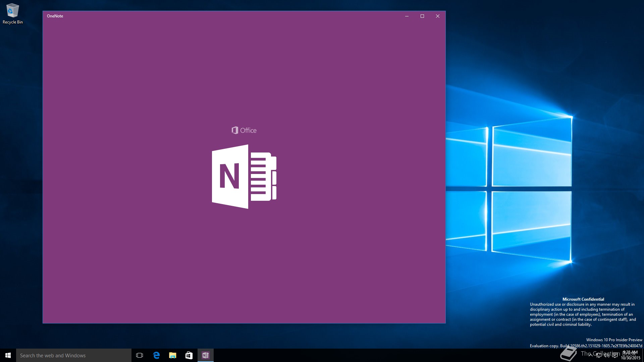
Task: Close the OneNote window
Action: pyautogui.click(x=438, y=16)
